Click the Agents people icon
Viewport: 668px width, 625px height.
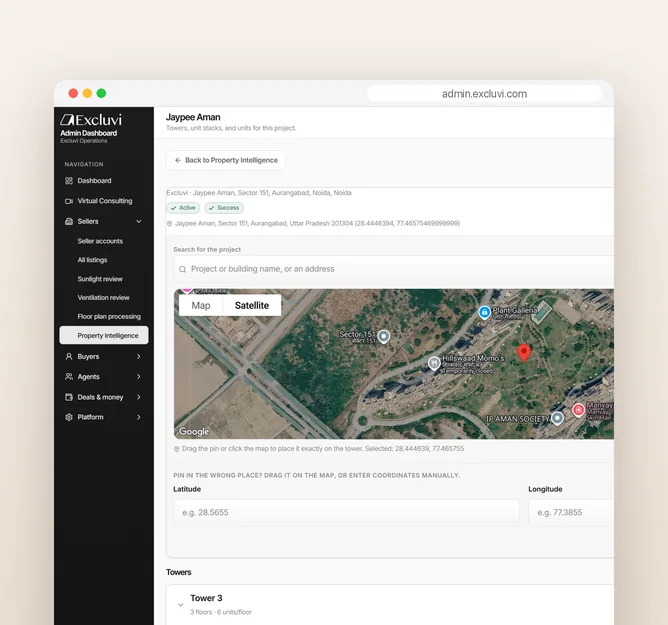tap(69, 377)
